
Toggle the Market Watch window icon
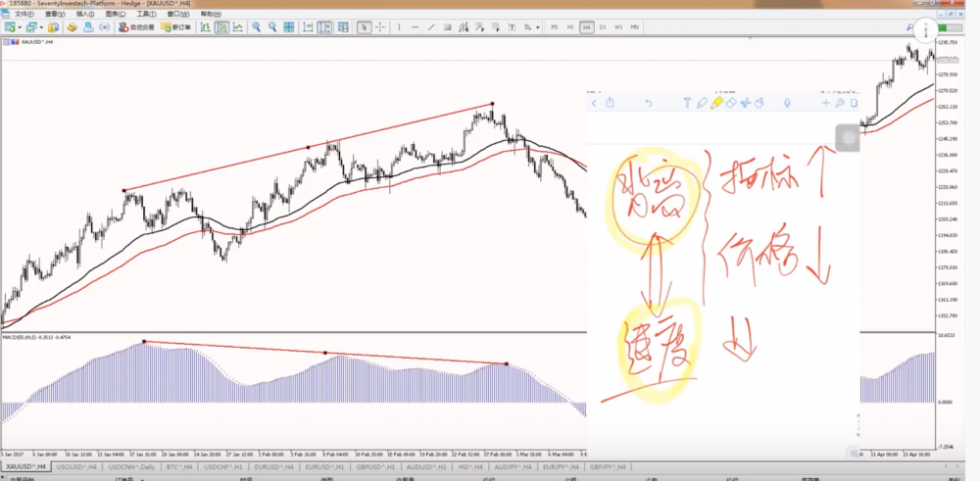pyautogui.click(x=54, y=27)
